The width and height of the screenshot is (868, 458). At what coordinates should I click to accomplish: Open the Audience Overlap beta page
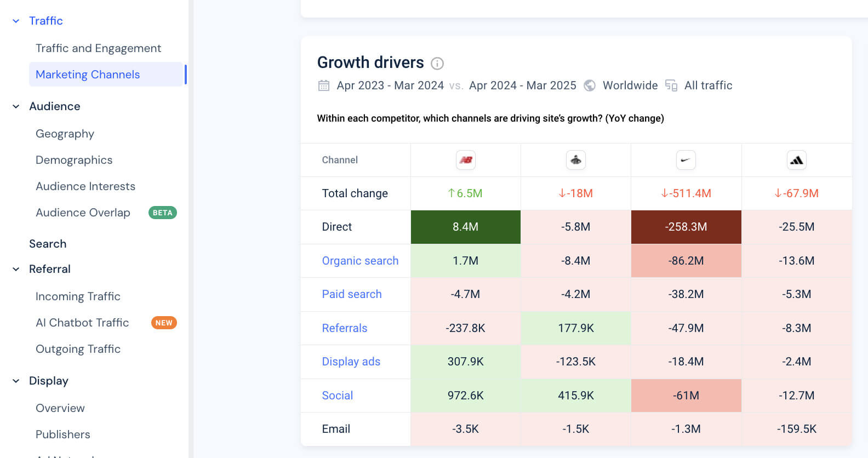coord(83,213)
